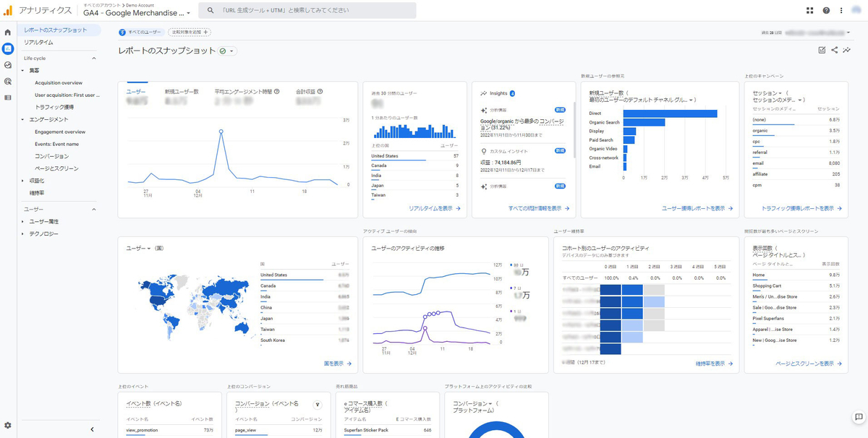
Task: Open the Advertising icon in the left rail
Action: click(x=8, y=81)
